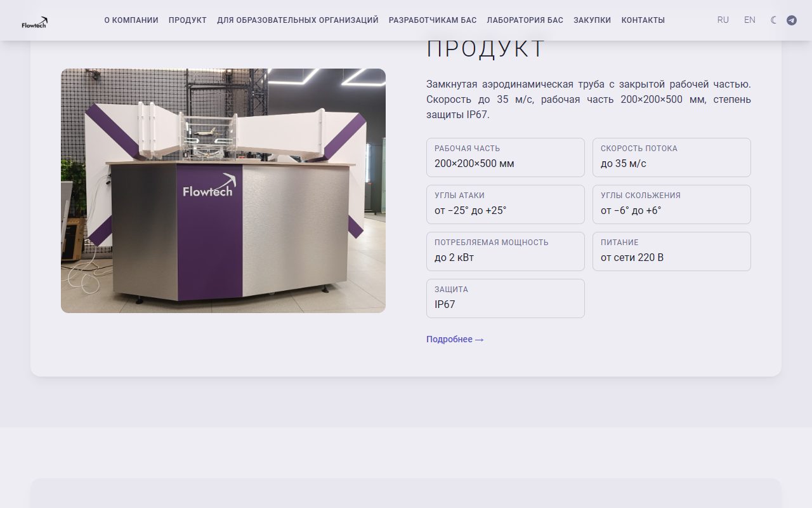Click the product description paragraph
812x508 pixels.
click(x=589, y=100)
